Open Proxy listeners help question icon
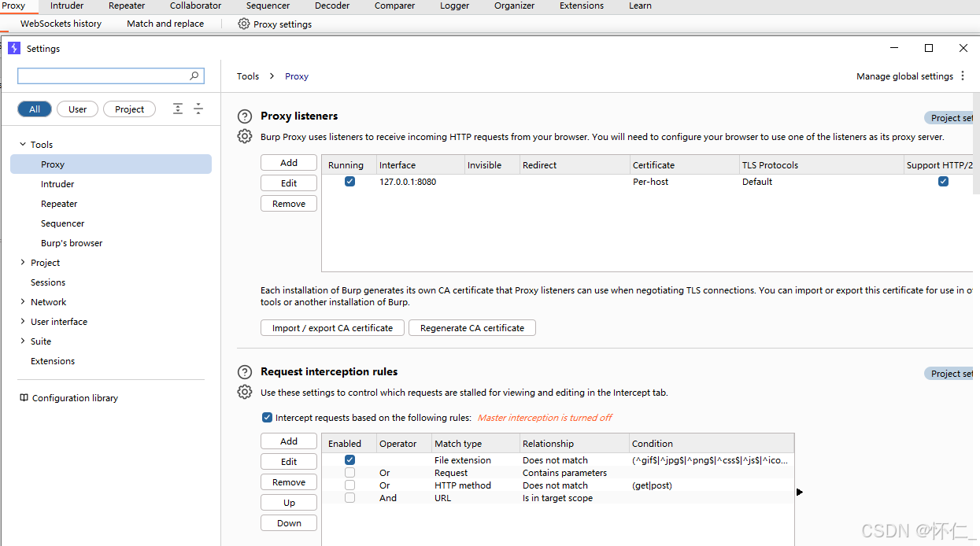Screen dimensions: 980x546 (x=245, y=116)
